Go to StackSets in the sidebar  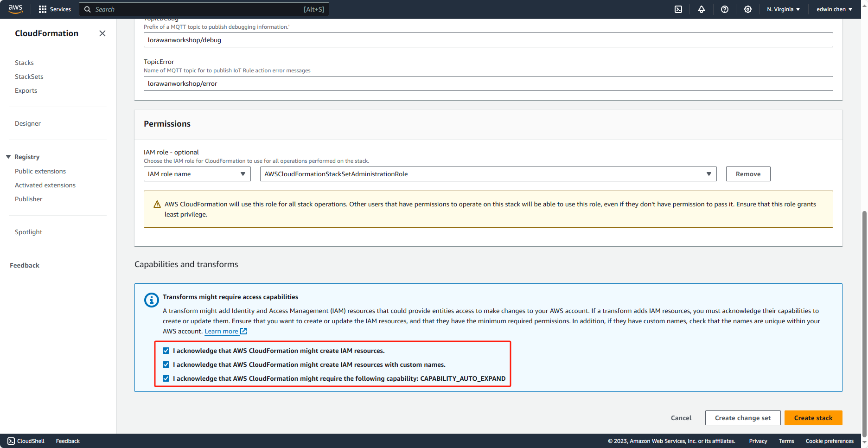point(29,77)
